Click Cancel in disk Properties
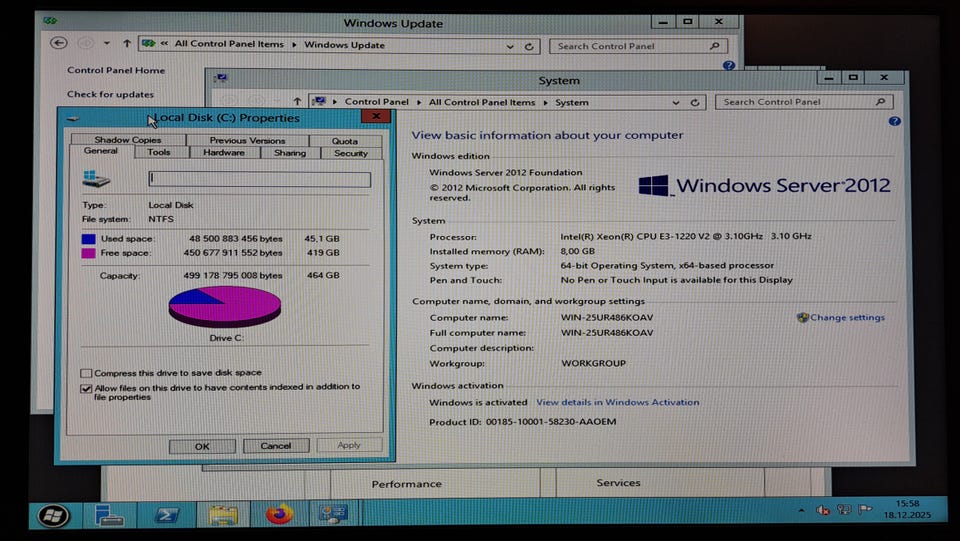Viewport: 960px width, 541px height. [276, 446]
